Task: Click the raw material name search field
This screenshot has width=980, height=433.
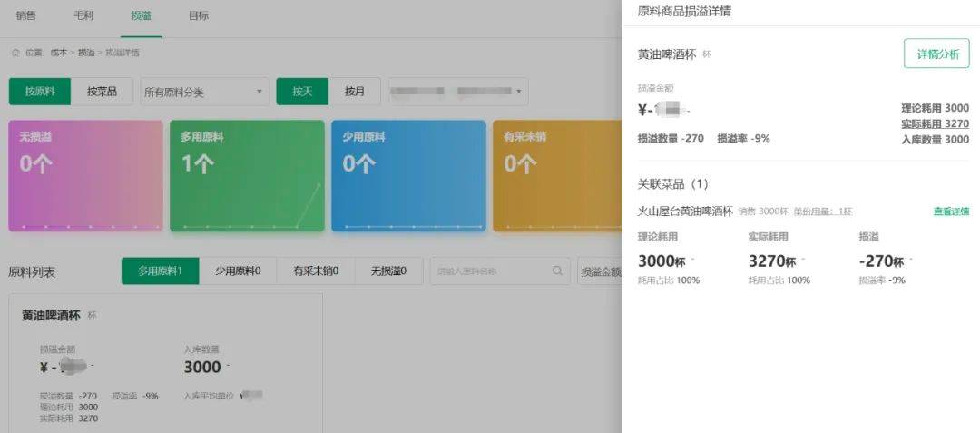Action: [490, 271]
